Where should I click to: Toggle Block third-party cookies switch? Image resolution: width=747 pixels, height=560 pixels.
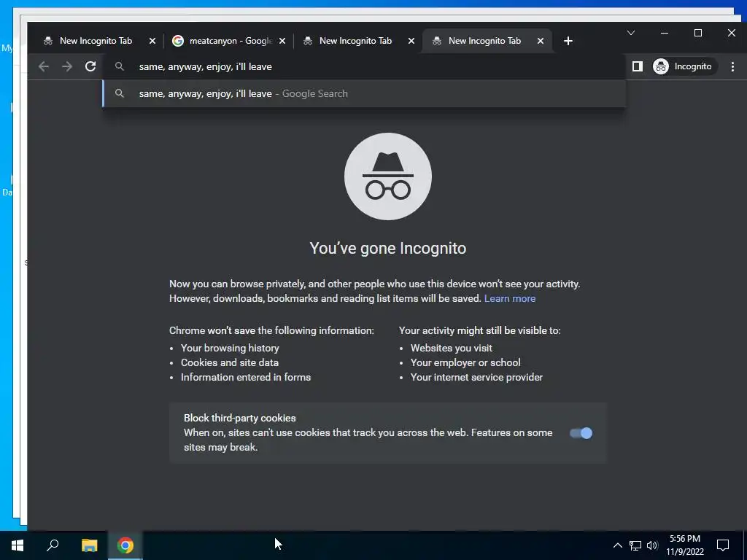click(x=581, y=433)
